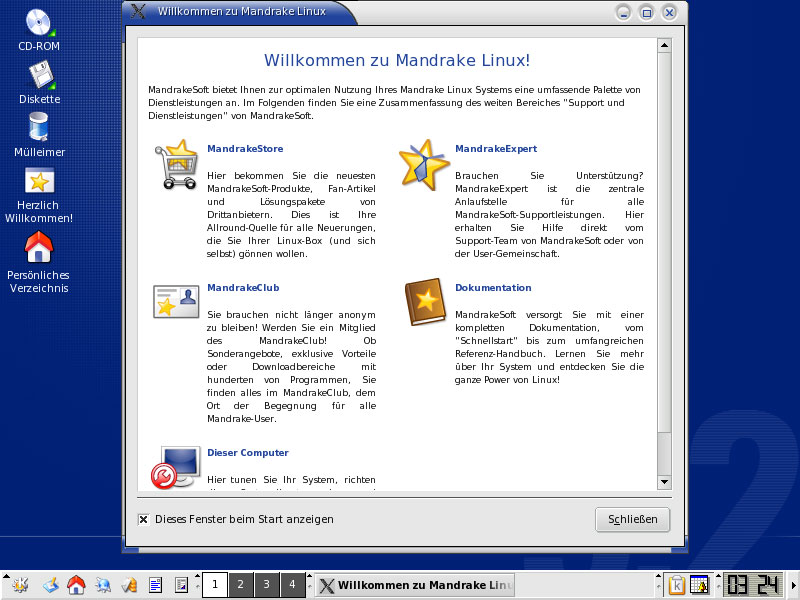Launch the blue-lined text document panel icon

(x=155, y=585)
